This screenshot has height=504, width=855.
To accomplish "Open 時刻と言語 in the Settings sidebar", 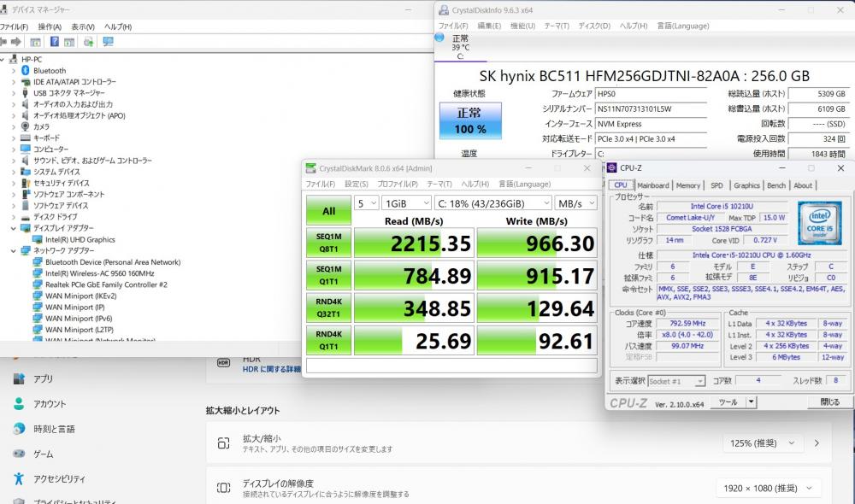I will [x=54, y=429].
